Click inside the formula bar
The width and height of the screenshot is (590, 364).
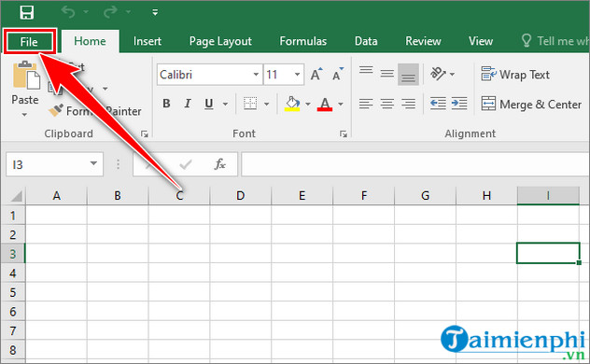click(415, 164)
